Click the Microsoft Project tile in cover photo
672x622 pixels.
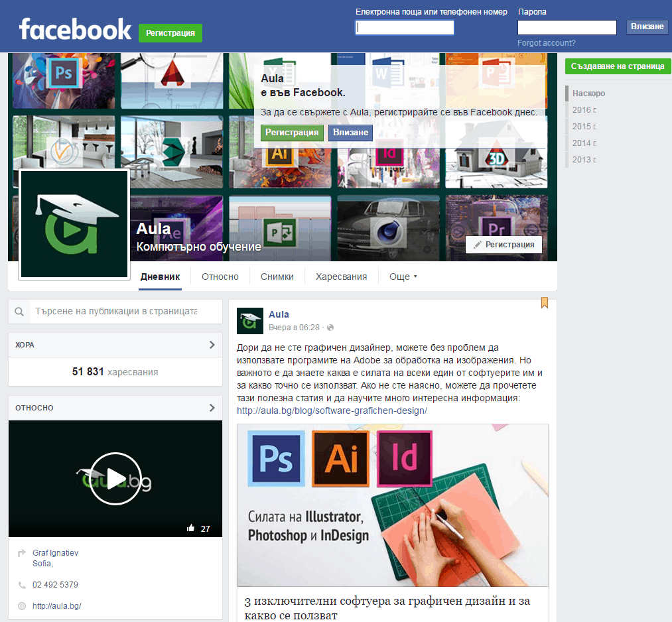pos(280,228)
